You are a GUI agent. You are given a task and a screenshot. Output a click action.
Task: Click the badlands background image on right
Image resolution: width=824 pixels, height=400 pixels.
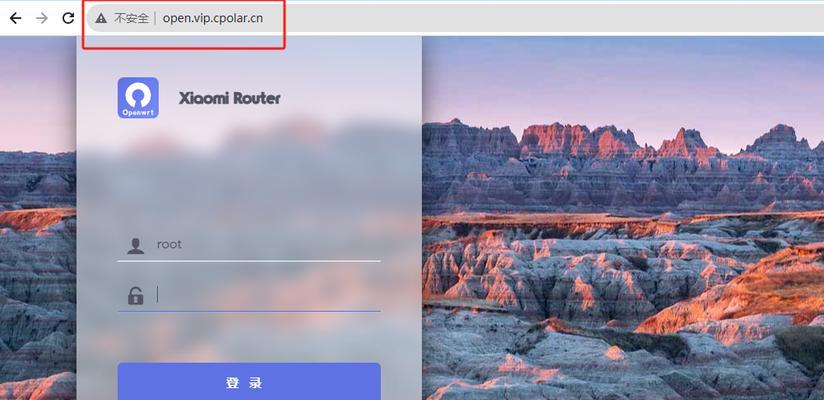pyautogui.click(x=623, y=263)
